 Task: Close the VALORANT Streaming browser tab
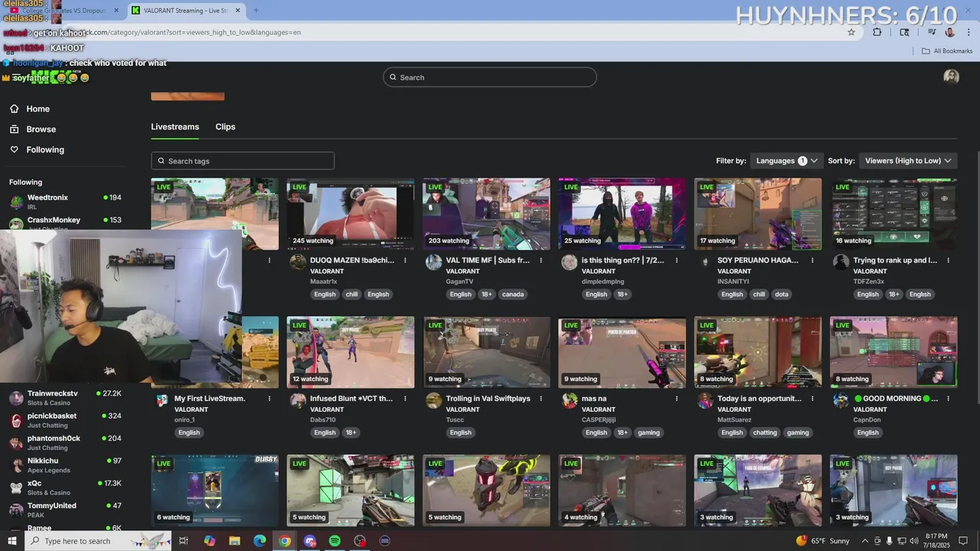tap(237, 11)
